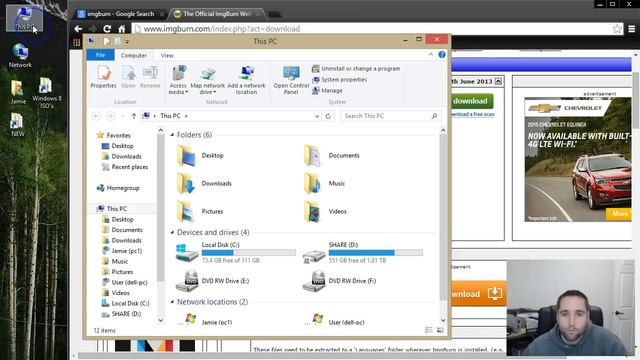The image size is (640, 360).
Task: Select the SHARE (D:) drive
Action: 363,252
